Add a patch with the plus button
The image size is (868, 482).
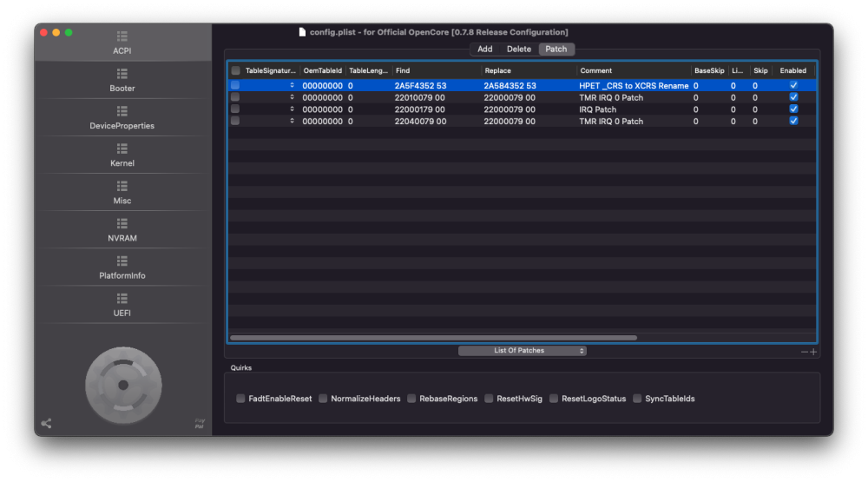click(813, 352)
